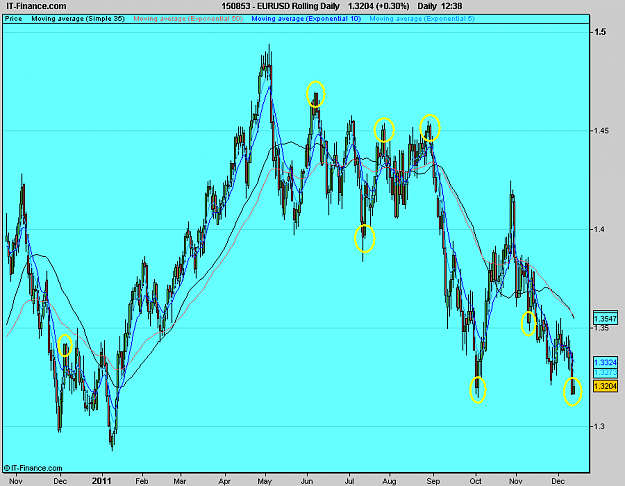Click the May label on time axis

(x=265, y=481)
